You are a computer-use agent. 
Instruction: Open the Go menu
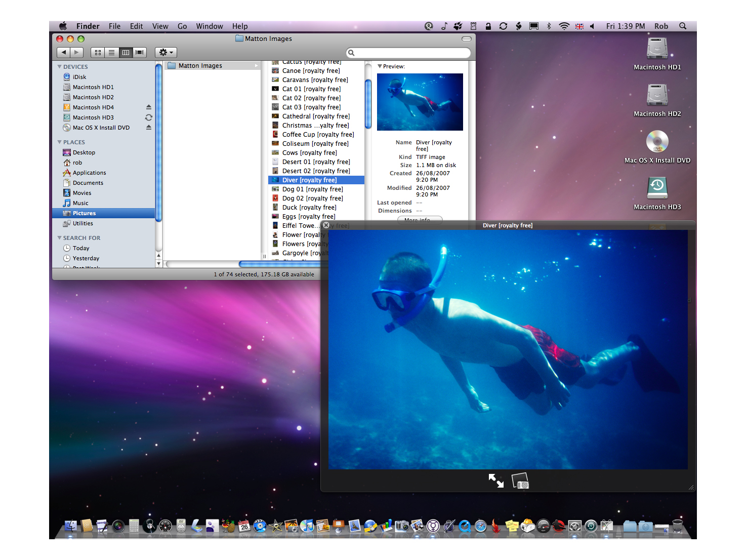[182, 26]
